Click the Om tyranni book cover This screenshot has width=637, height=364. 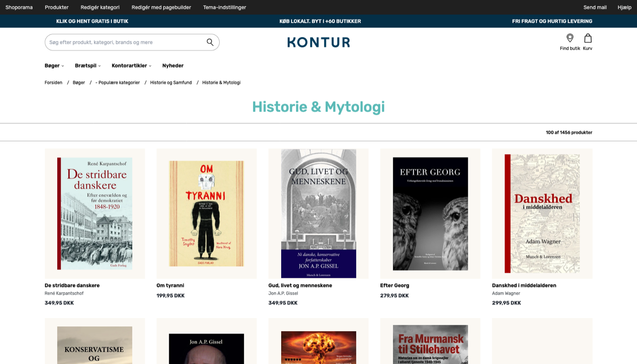[x=206, y=213]
